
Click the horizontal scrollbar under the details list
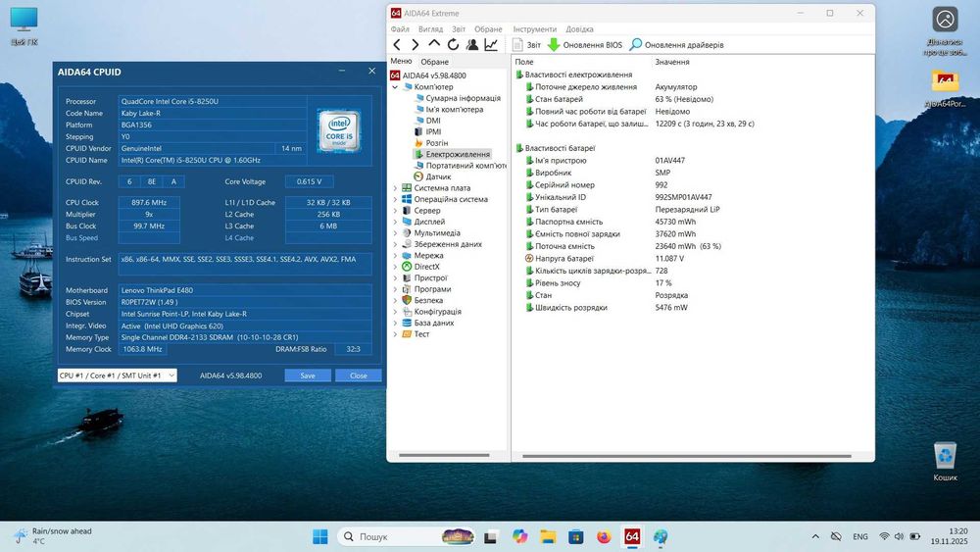click(x=686, y=456)
